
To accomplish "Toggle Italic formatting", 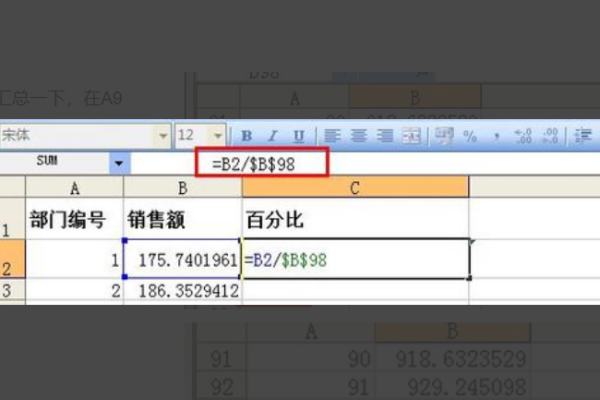I will coord(273,136).
